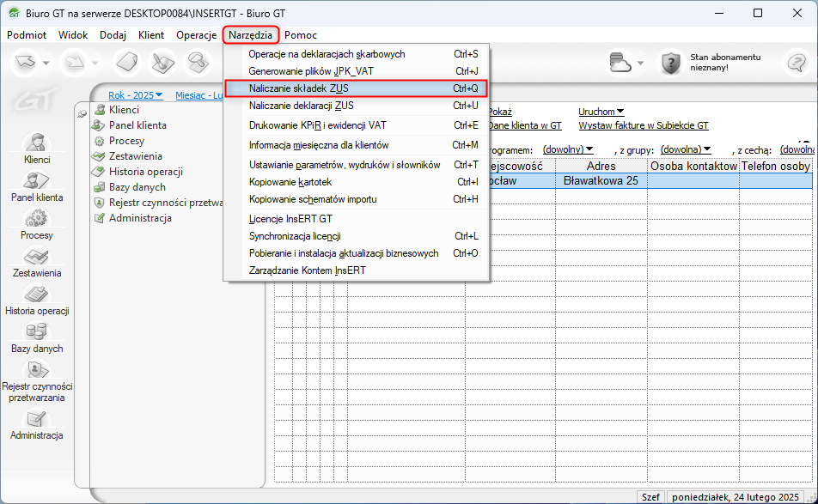Choose Zarządzanie Kontem InsERT
This screenshot has height=504, width=818.
pos(356,270)
